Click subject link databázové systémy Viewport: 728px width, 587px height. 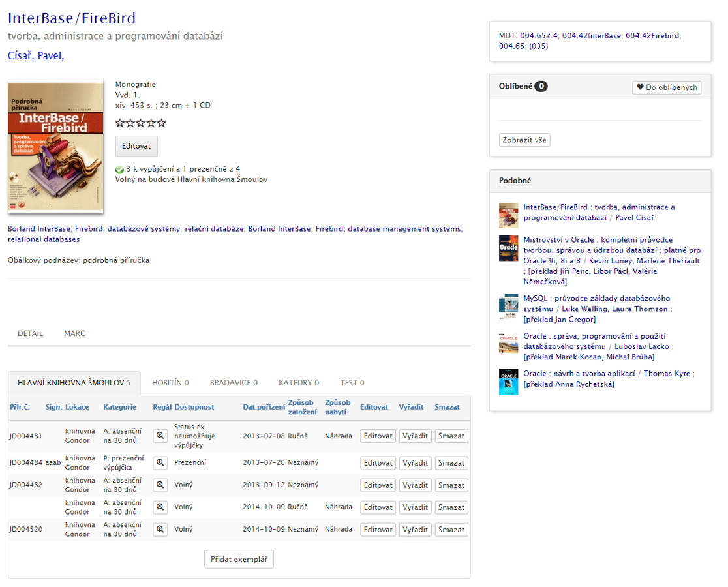(144, 229)
